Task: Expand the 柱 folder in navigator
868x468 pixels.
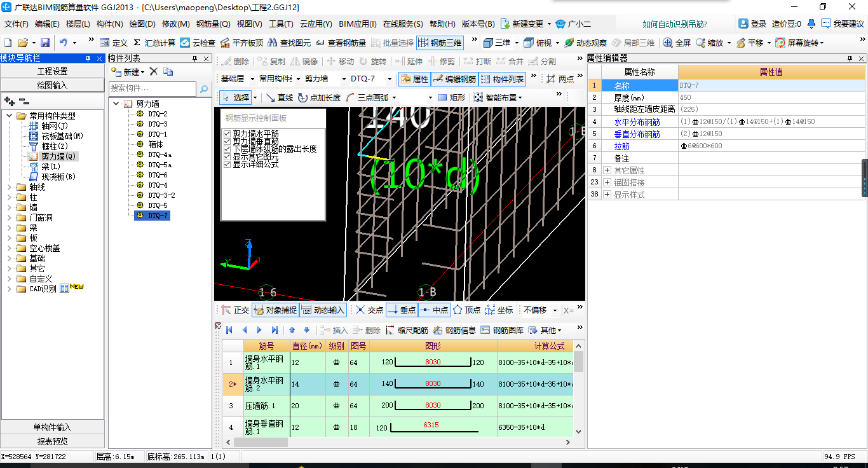Action: coord(10,197)
